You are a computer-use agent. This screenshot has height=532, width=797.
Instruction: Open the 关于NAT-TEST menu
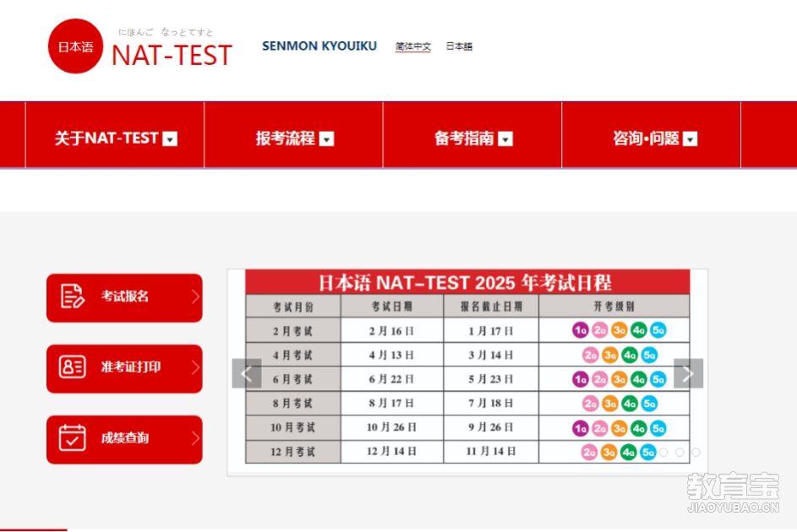115,135
